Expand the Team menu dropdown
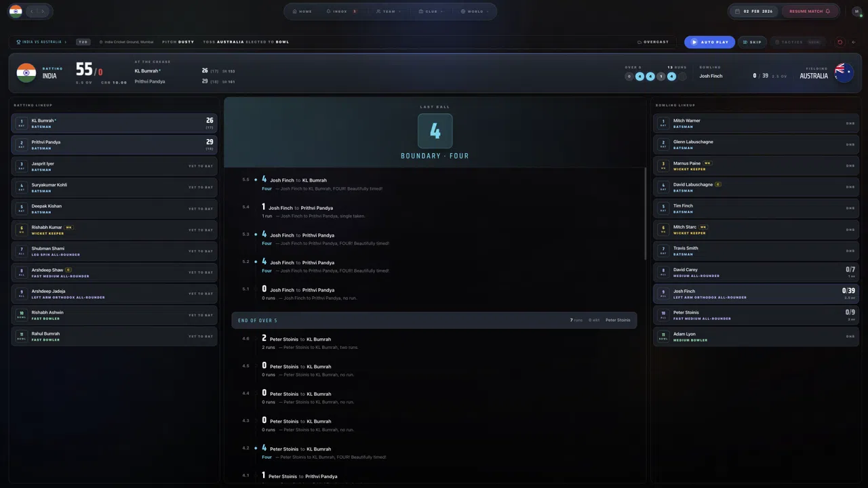The width and height of the screenshot is (868, 488). click(x=389, y=12)
